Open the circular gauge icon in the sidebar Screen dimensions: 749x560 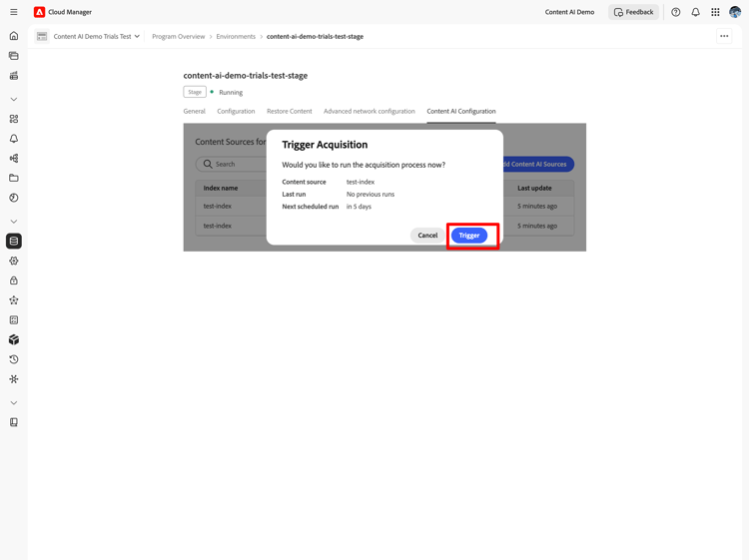[14, 198]
